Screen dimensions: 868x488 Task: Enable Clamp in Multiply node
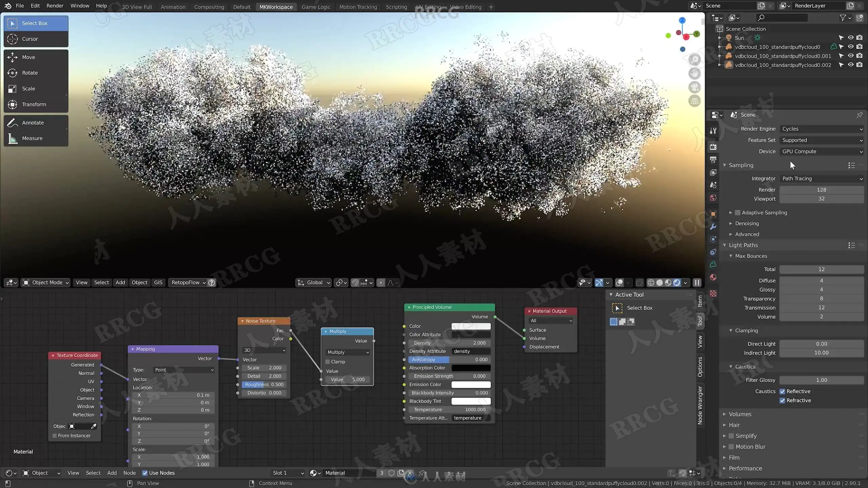(328, 362)
